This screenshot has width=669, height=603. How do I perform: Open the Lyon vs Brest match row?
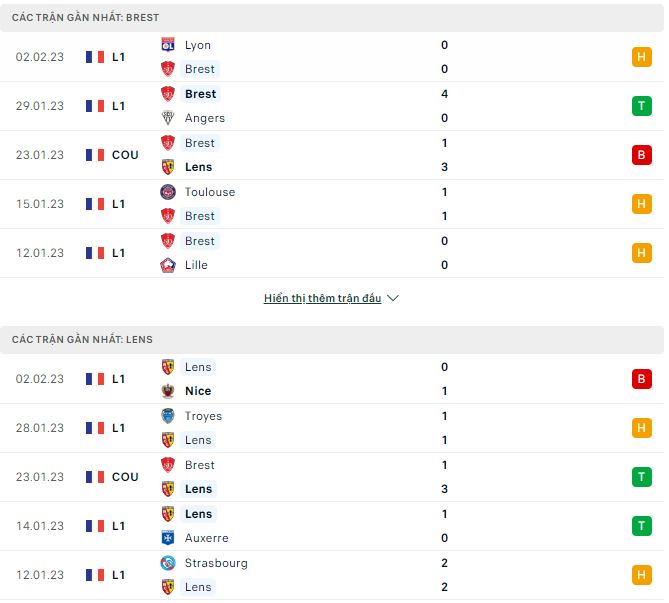coord(330,57)
